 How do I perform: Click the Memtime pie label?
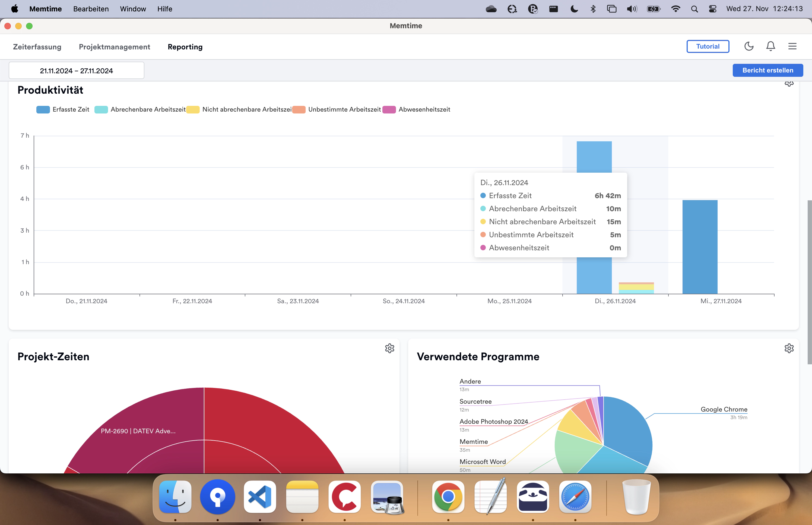pos(474,442)
